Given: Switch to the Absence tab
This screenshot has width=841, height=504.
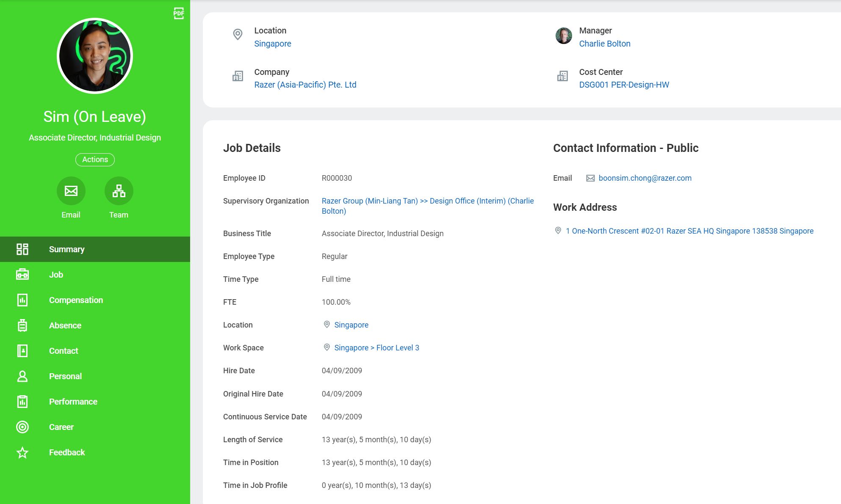Looking at the screenshot, I should 95,325.
